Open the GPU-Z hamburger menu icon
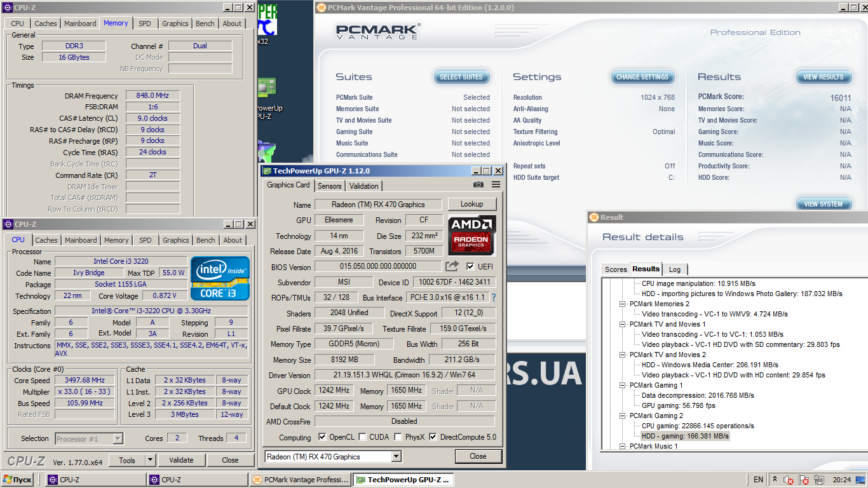The image size is (868, 488). point(496,185)
